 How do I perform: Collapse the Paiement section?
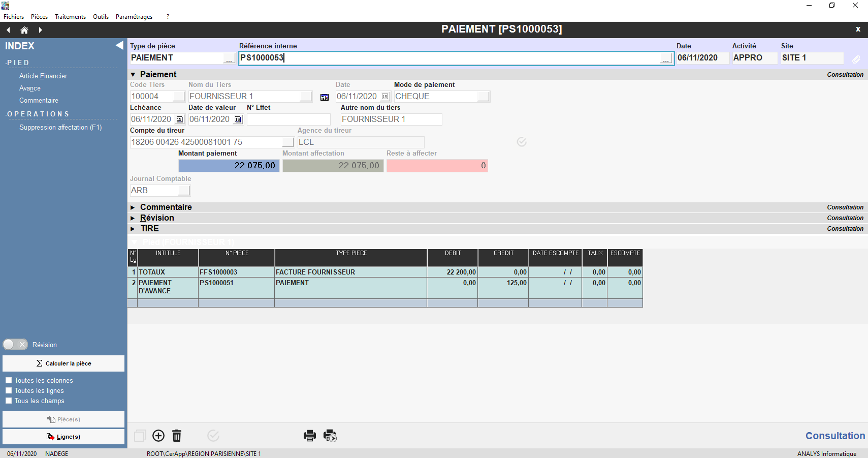click(x=133, y=75)
